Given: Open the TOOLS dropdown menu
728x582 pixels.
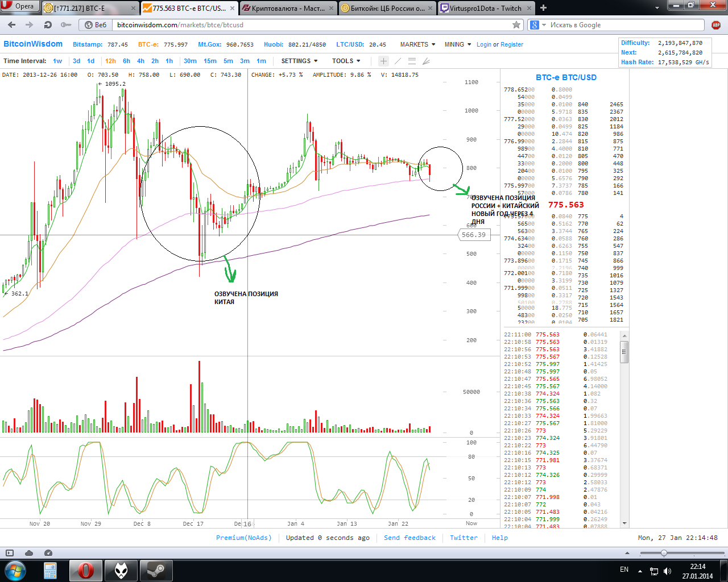Looking at the screenshot, I should coord(346,61).
